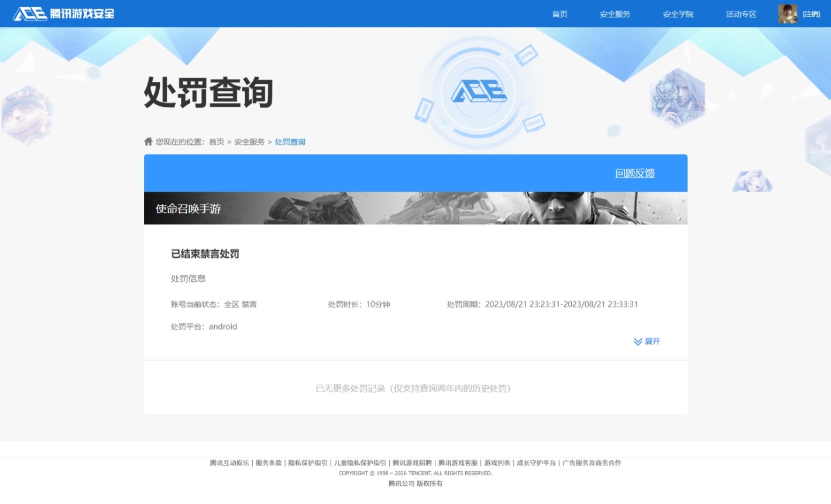This screenshot has height=504, width=831.
Task: Click the [注销] logout link
Action: pos(812,14)
